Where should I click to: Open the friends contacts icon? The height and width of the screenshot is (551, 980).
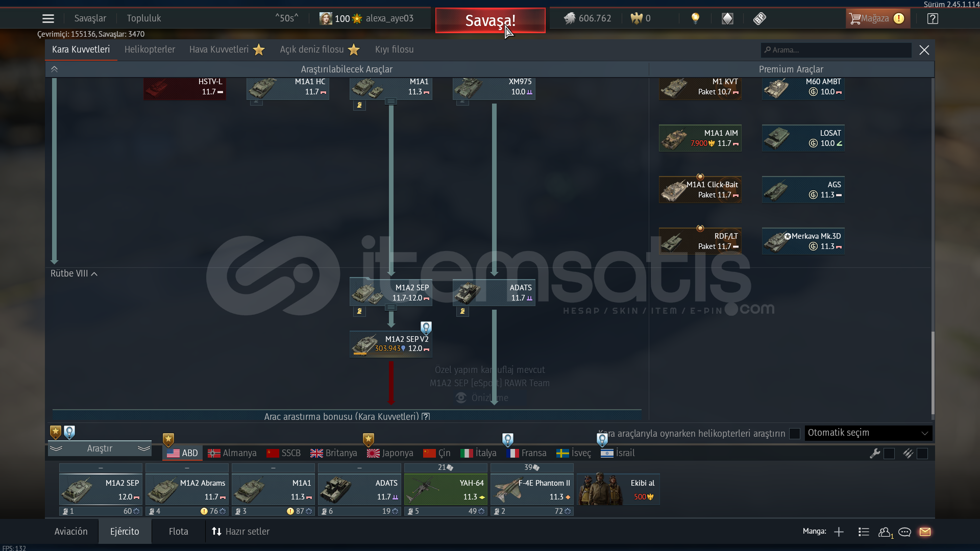coord(885,532)
